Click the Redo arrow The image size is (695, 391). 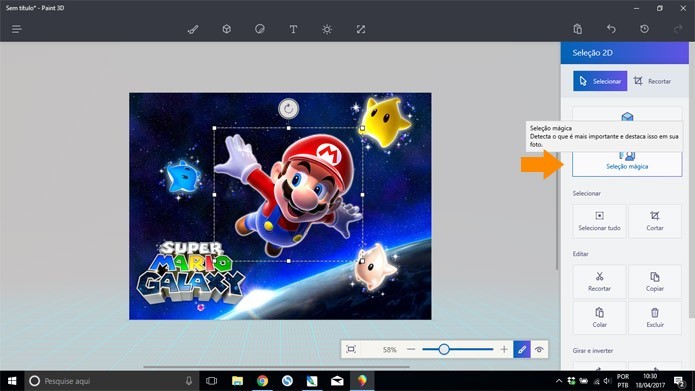pos(678,29)
